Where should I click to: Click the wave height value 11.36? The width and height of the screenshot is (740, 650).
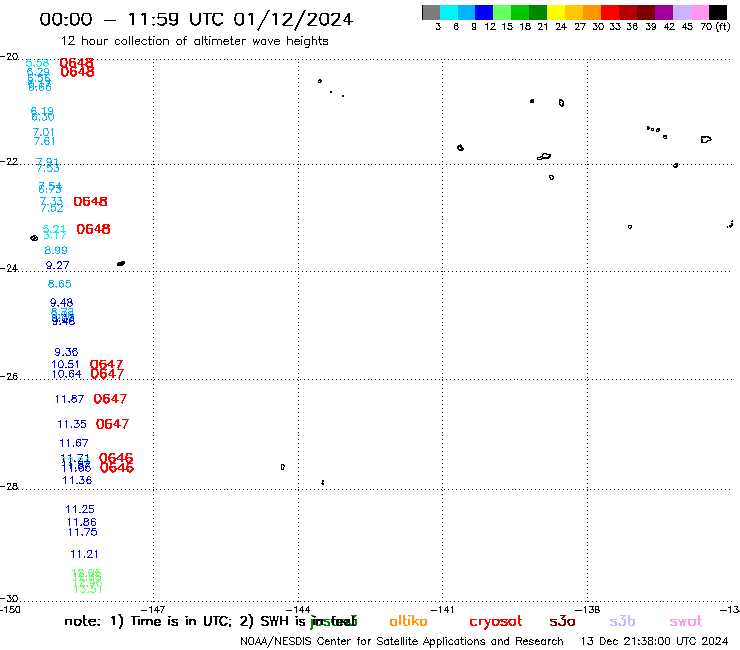(77, 481)
